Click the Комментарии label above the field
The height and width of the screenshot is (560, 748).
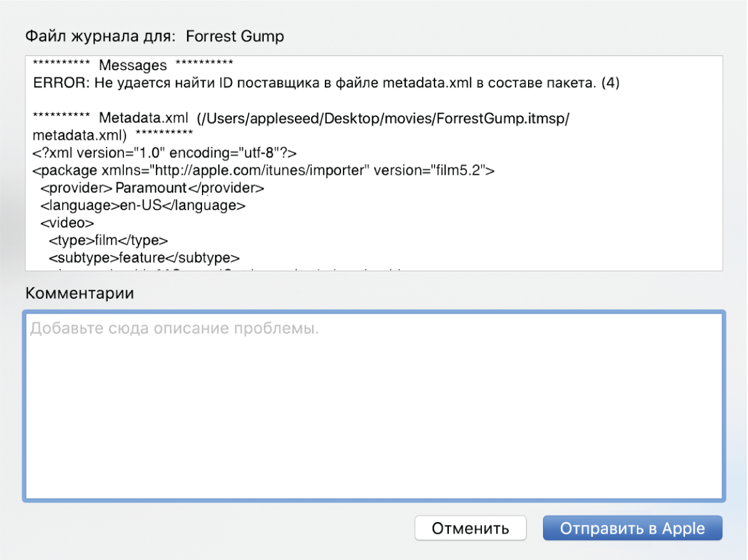click(x=79, y=293)
